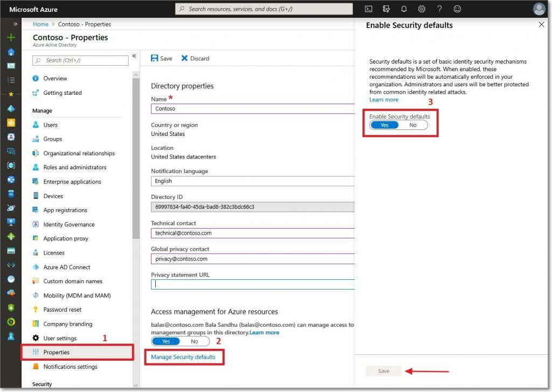Image resolution: width=552 pixels, height=392 pixels.
Task: Go to Azure home icon in sidebar
Action: (x=11, y=52)
